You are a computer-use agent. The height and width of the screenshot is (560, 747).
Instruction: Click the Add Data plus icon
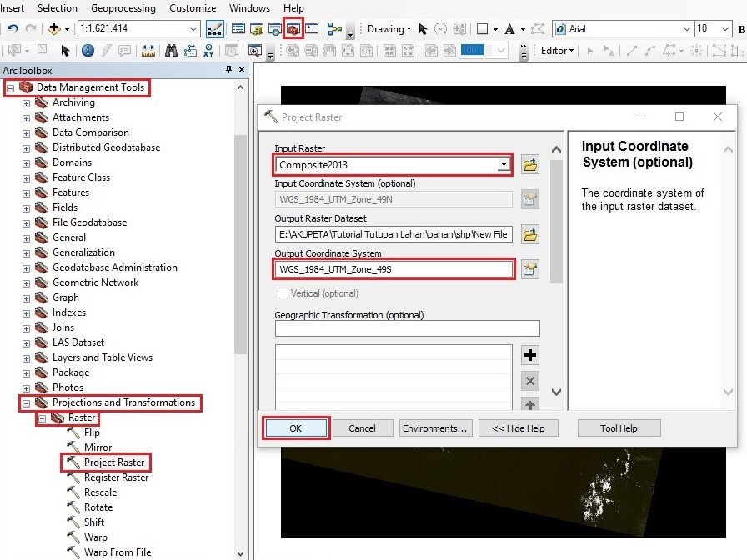click(54, 28)
